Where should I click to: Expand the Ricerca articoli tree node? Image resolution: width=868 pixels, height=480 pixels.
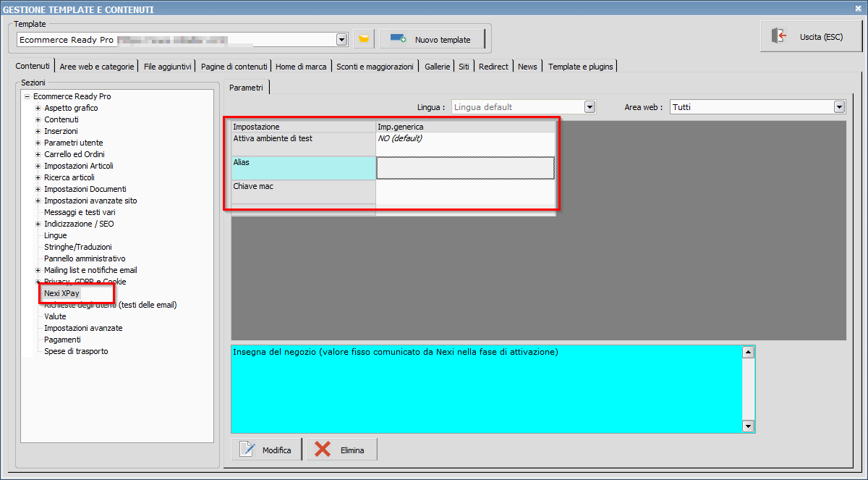(x=38, y=177)
